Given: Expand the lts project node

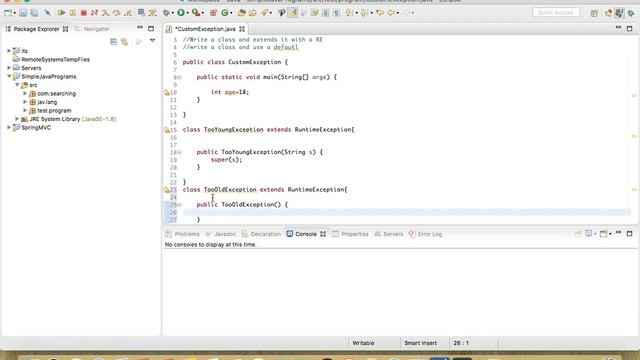Looking at the screenshot, I should click(9, 51).
